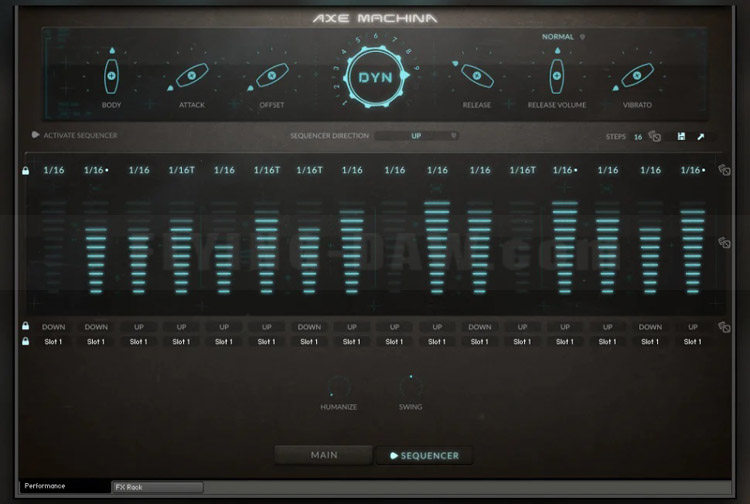Set velocity bar of step 10
Image resolution: width=750 pixels, height=504 pixels.
437,247
